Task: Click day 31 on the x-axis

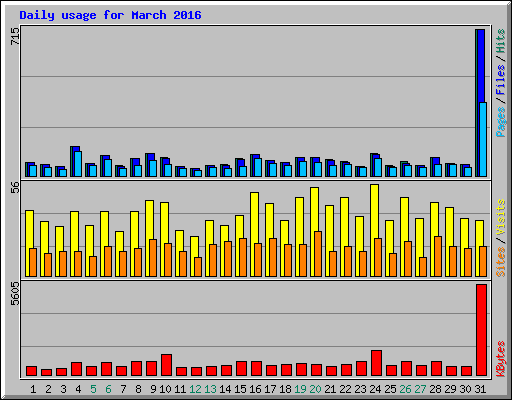Action: coord(480,389)
